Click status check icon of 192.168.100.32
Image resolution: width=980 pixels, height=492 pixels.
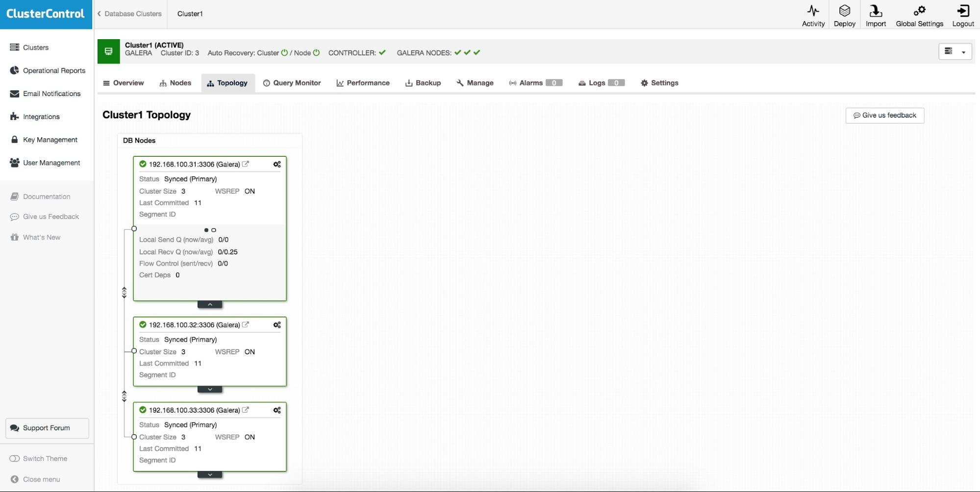[x=143, y=325]
